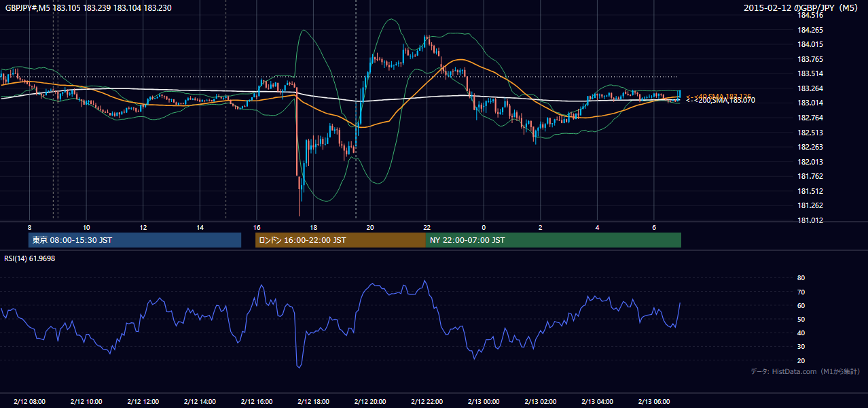Click price axis value 182.013

(x=810, y=162)
